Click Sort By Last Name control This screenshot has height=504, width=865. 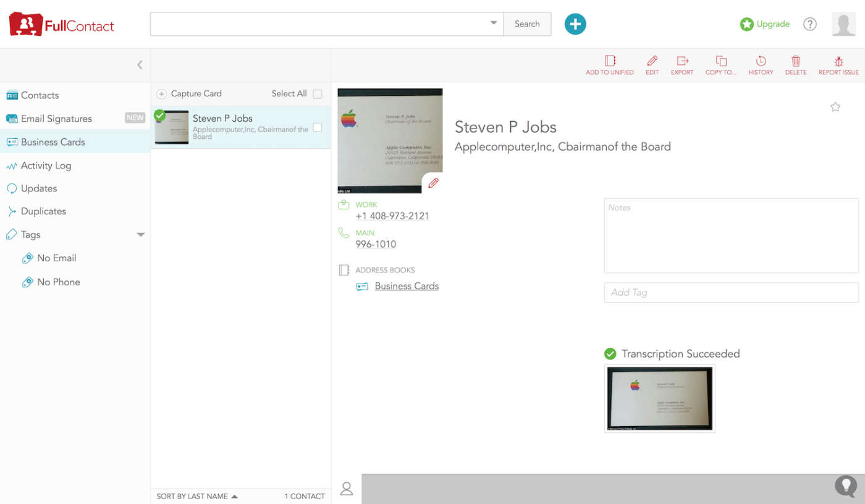point(197,496)
